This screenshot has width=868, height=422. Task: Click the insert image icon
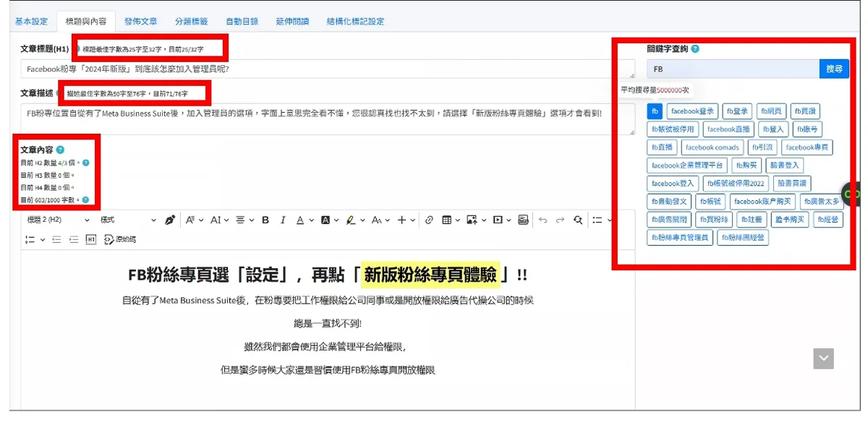pos(472,220)
